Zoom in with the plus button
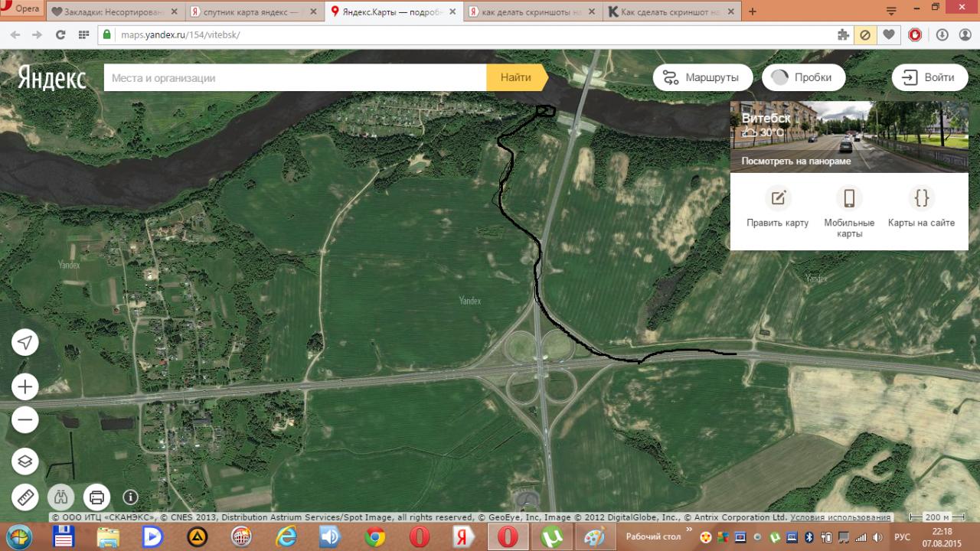The width and height of the screenshot is (980, 551). pyautogui.click(x=25, y=387)
